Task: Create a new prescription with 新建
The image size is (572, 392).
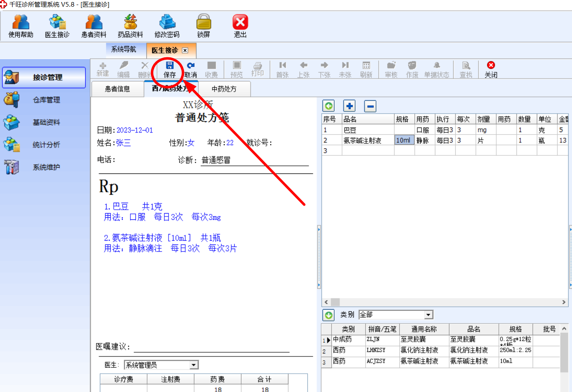Action: pos(102,69)
